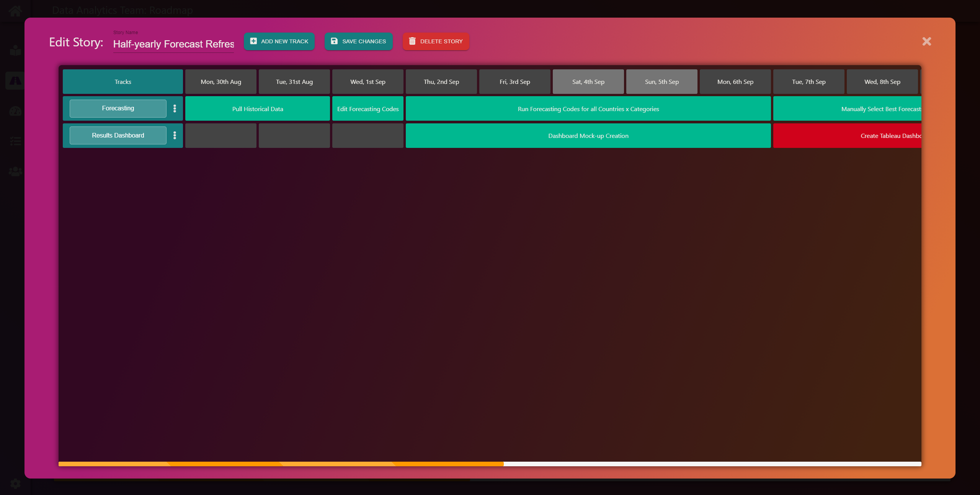980x495 pixels.
Task: Open the checklist icon in the sidebar
Action: (15, 141)
